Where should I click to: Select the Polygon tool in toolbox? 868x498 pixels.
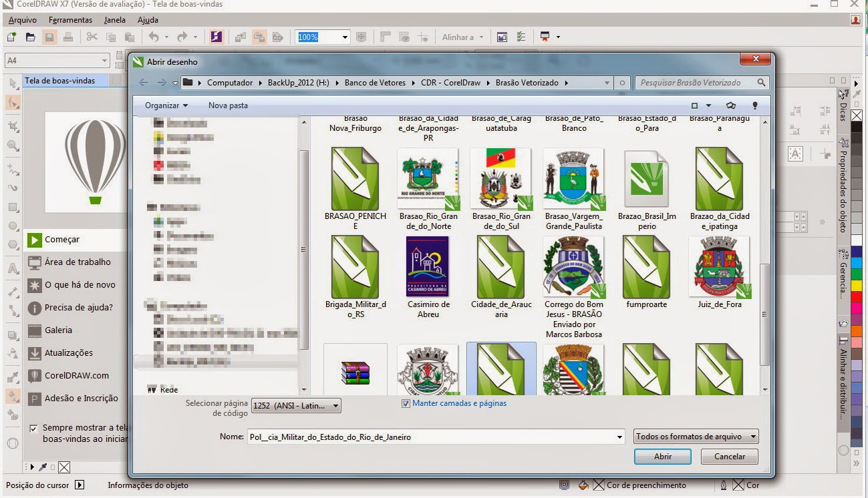coord(13,245)
